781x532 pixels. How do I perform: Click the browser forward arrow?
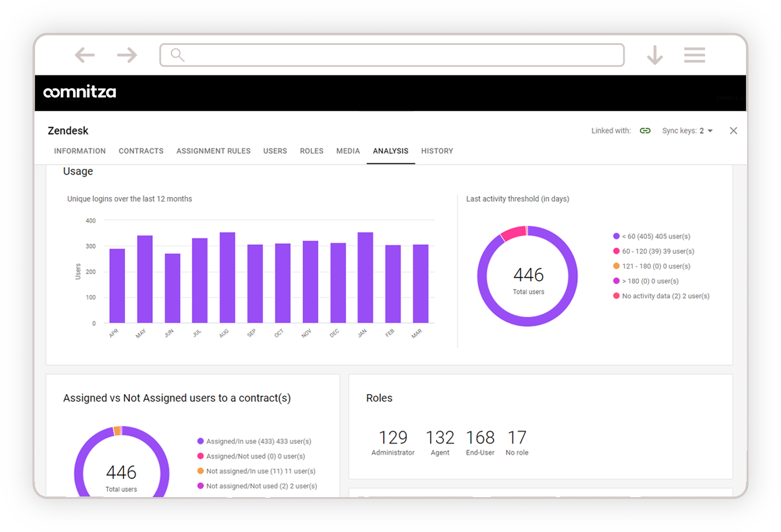coord(127,56)
